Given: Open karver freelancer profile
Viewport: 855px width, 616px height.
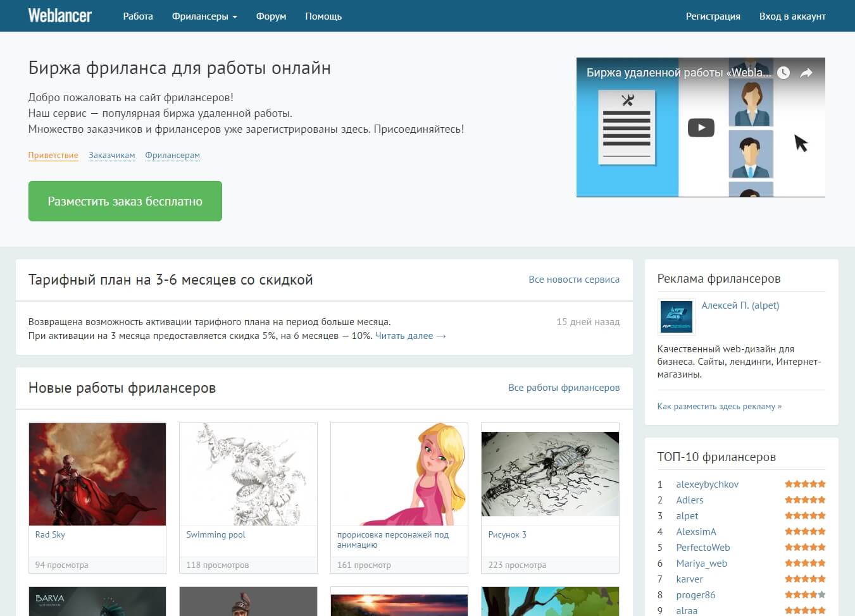Looking at the screenshot, I should pyautogui.click(x=690, y=579).
